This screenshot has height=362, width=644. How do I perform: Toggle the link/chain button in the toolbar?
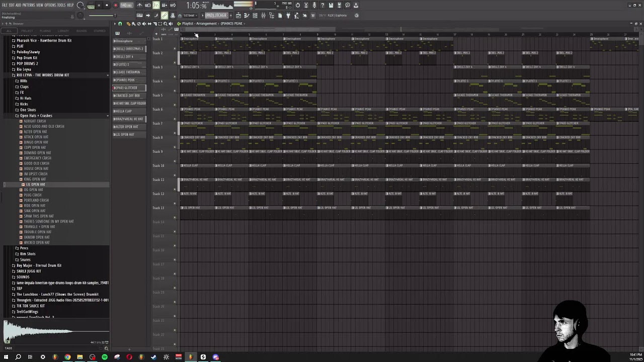pos(164,15)
